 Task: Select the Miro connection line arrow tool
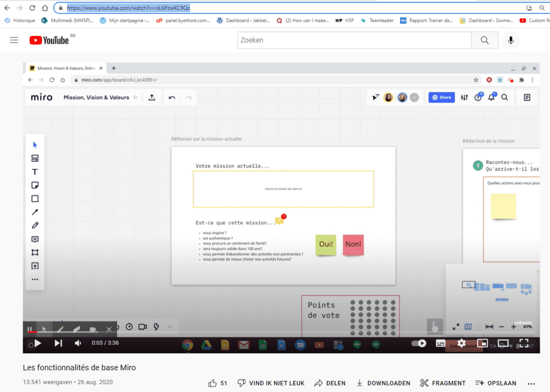pos(35,212)
